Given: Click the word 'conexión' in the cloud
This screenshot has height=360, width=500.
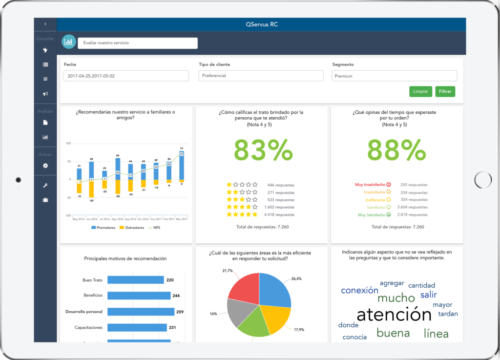Looking at the screenshot, I should [x=359, y=290].
